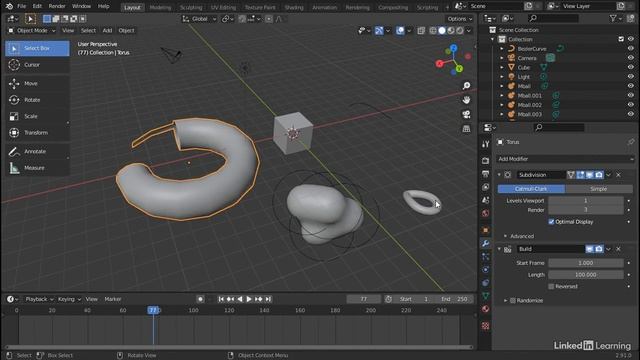
Task: Activate the Select Box tool
Action: pyautogui.click(x=37, y=48)
